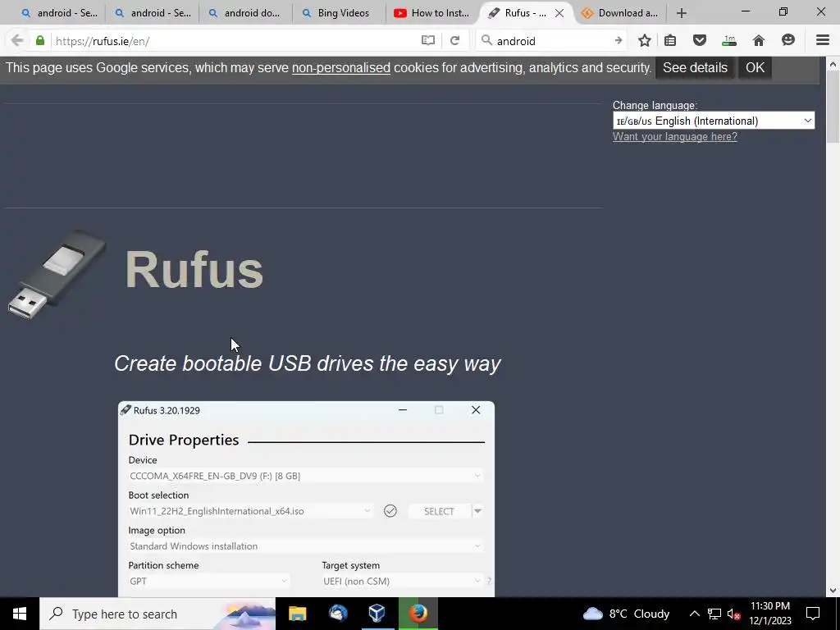
Task: Click the ISO checksum checkmark icon
Action: pyautogui.click(x=390, y=511)
